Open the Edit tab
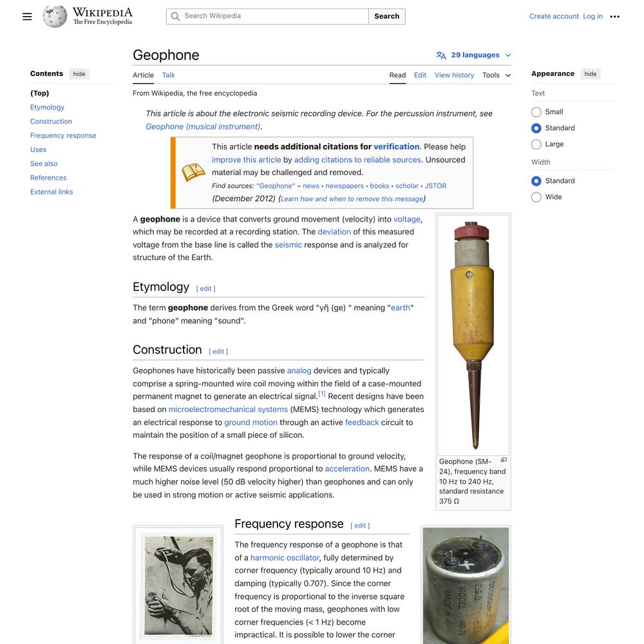Viewport: 644px width, 644px height. point(420,75)
